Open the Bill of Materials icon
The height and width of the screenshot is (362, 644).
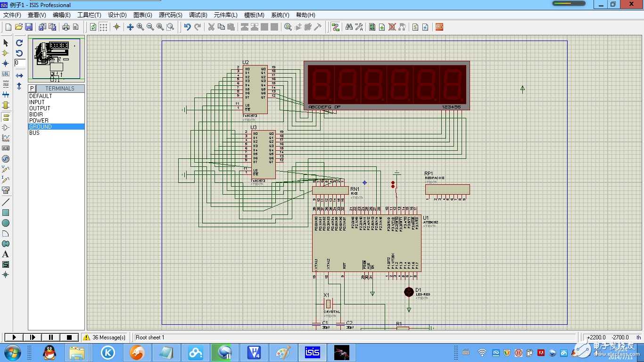click(x=415, y=27)
